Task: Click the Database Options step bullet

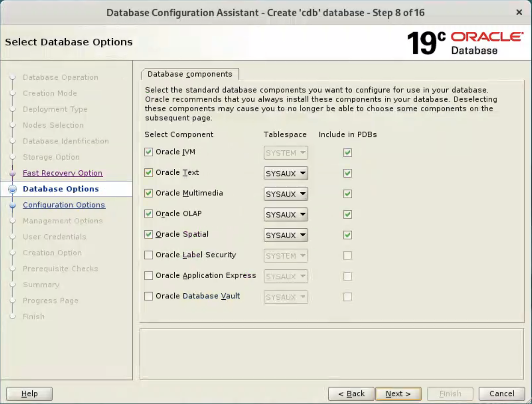Action: 12,189
